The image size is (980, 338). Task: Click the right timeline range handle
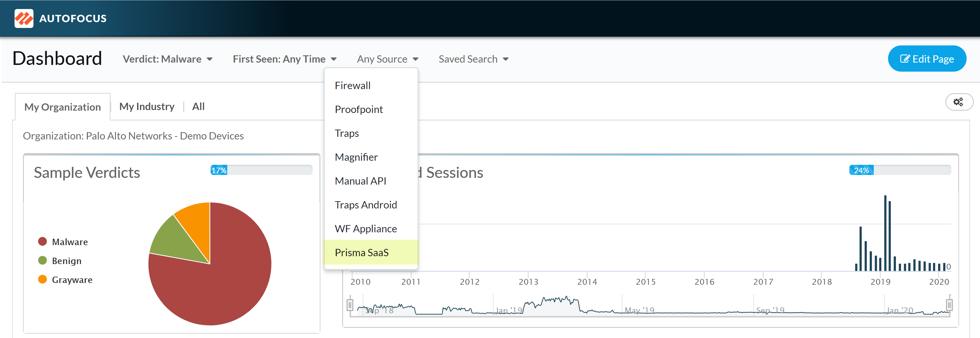point(949,305)
